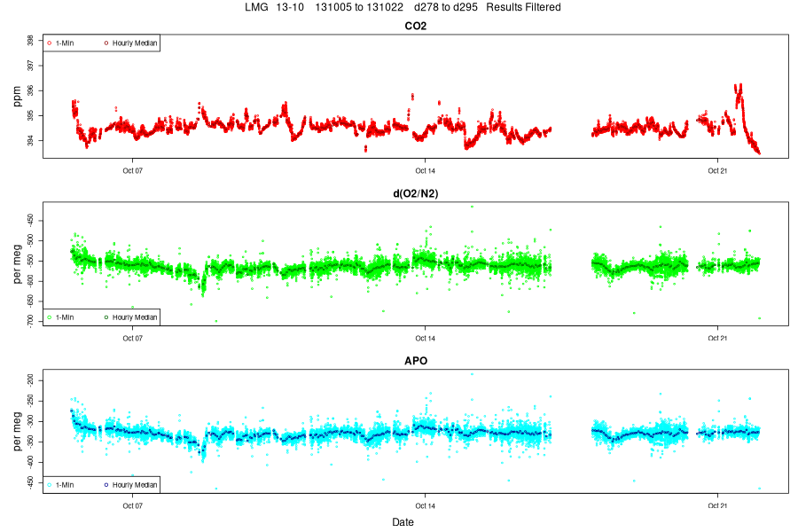
Task: Click 'Oct 07' tick under d(O2/N2) panel
Action: [x=132, y=338]
